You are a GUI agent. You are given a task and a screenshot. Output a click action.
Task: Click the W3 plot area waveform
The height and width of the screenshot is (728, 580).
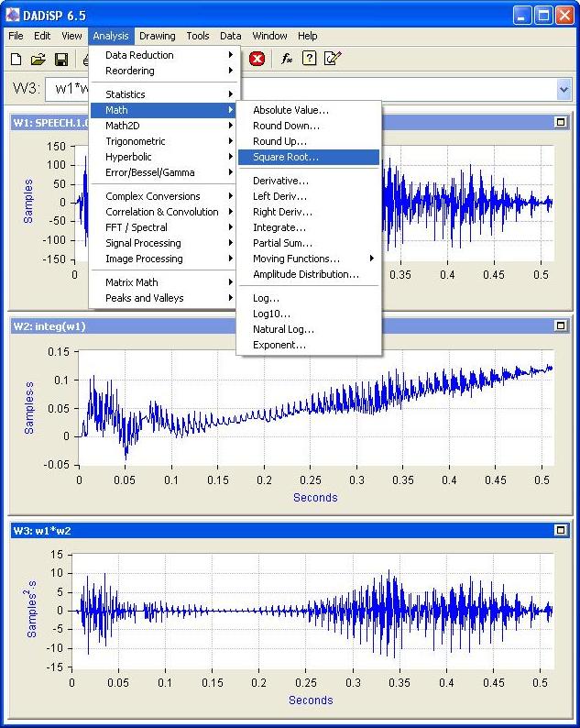pyautogui.click(x=313, y=611)
